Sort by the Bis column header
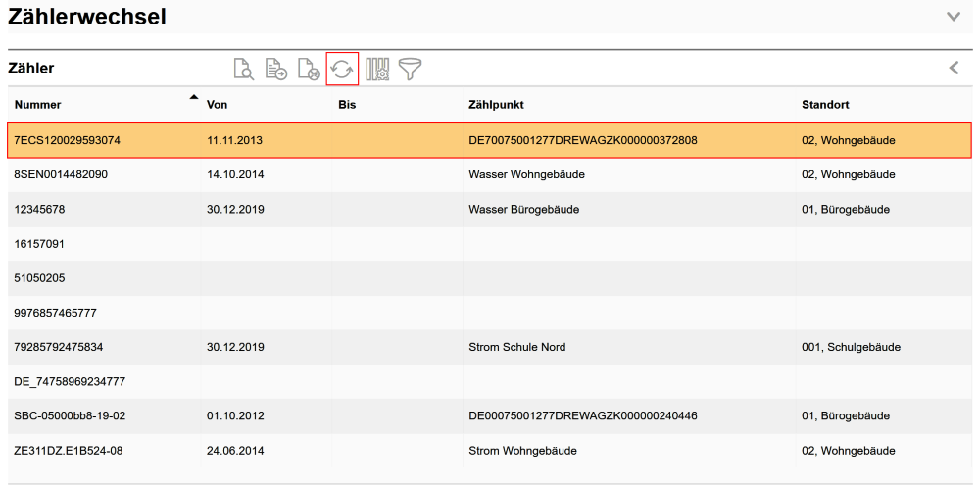 click(347, 105)
